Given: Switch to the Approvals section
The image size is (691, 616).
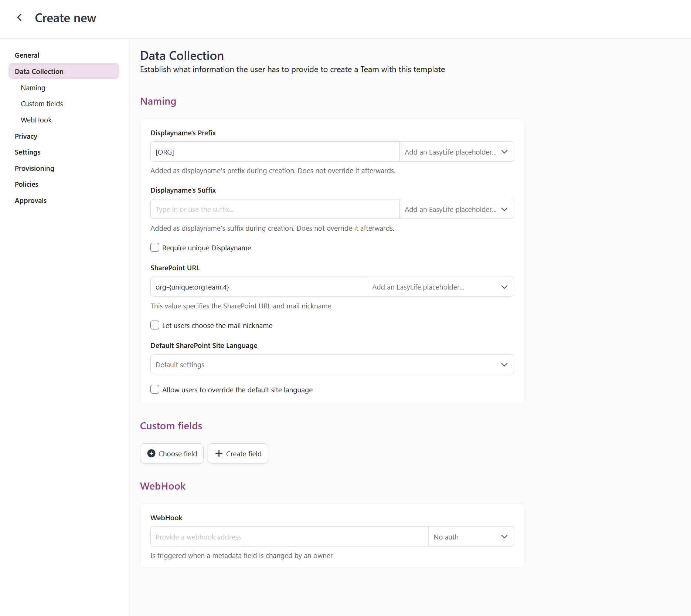Looking at the screenshot, I should pos(31,200).
